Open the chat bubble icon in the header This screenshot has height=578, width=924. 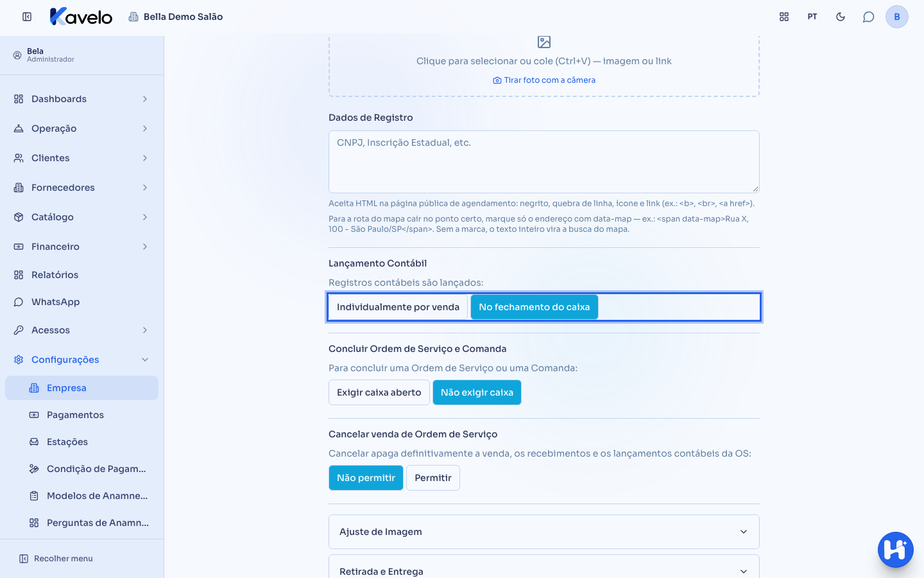pyautogui.click(x=869, y=17)
